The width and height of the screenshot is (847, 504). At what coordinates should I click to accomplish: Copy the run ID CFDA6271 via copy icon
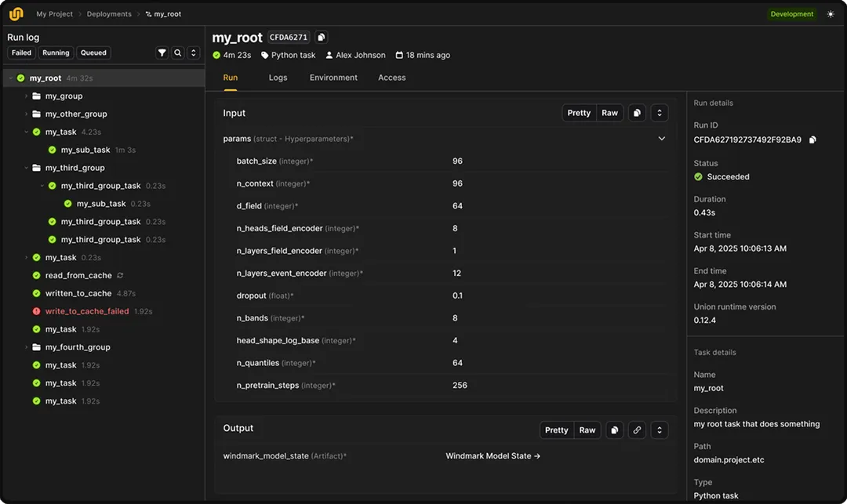coord(321,37)
